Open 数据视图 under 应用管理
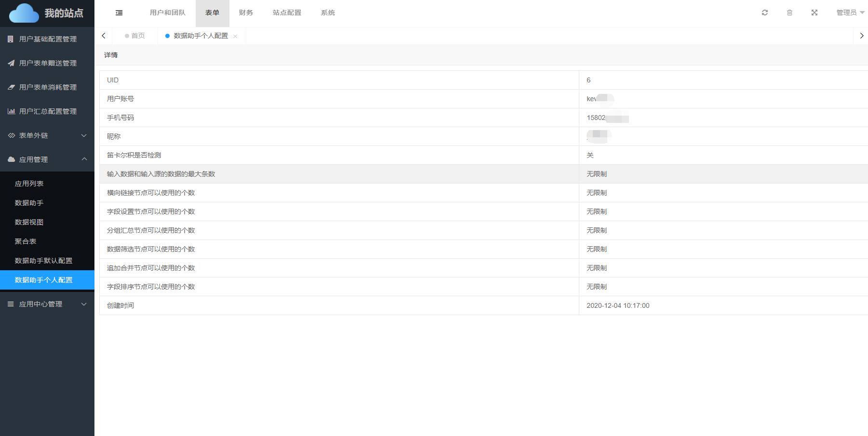Screen dimensions: 868x436 tap(29, 222)
